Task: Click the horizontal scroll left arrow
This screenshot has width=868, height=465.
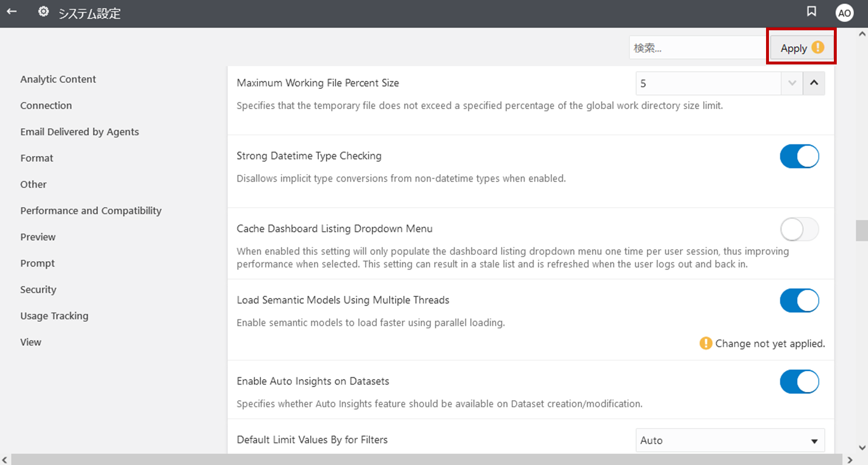Action: [5, 460]
